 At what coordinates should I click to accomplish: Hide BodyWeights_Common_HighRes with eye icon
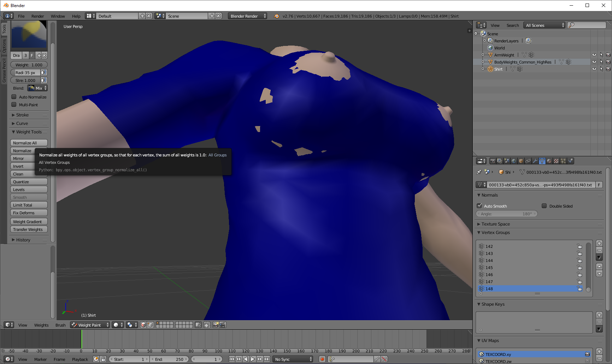pos(594,62)
